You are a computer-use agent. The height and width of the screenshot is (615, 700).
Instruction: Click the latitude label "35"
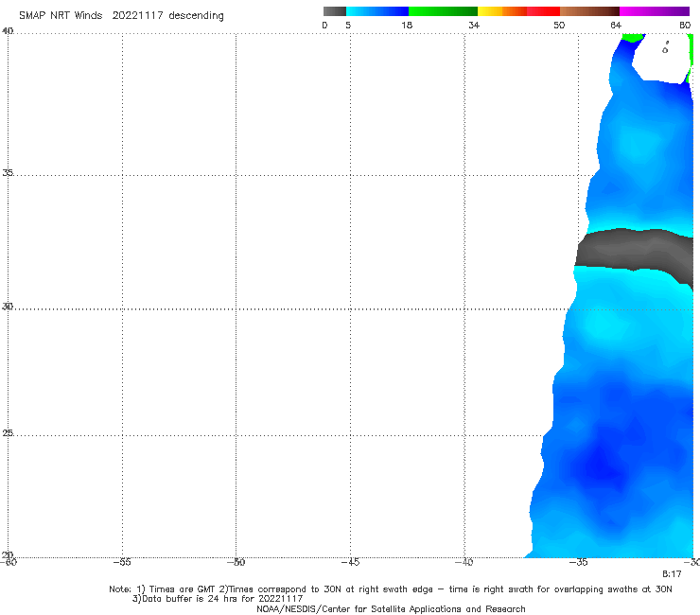[x=8, y=172]
